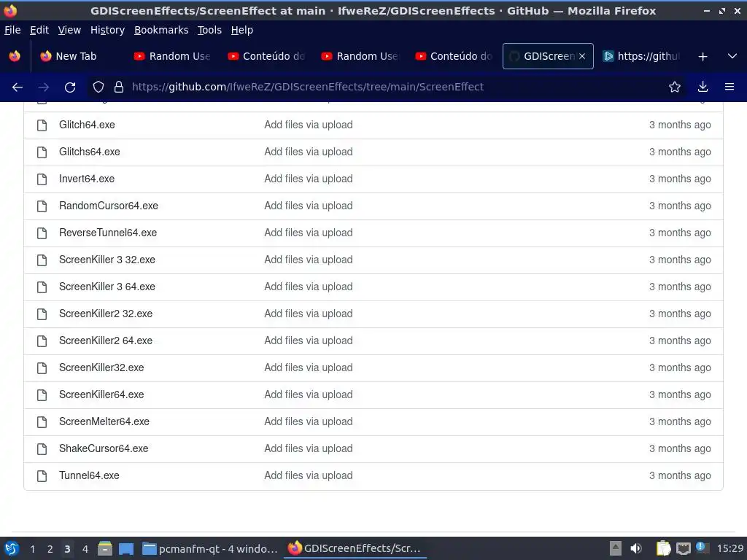The height and width of the screenshot is (560, 747).
Task: Switch to virtual desktop 4
Action: 85,548
